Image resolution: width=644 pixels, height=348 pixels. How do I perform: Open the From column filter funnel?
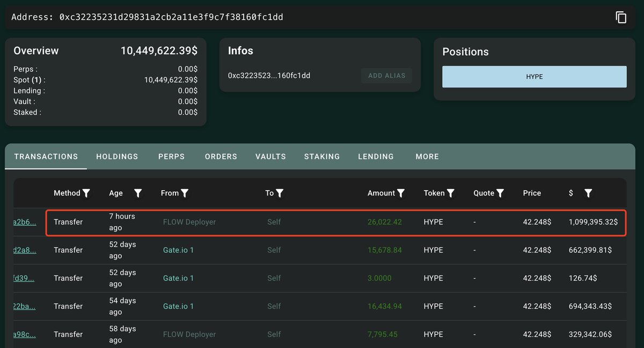pyautogui.click(x=185, y=193)
